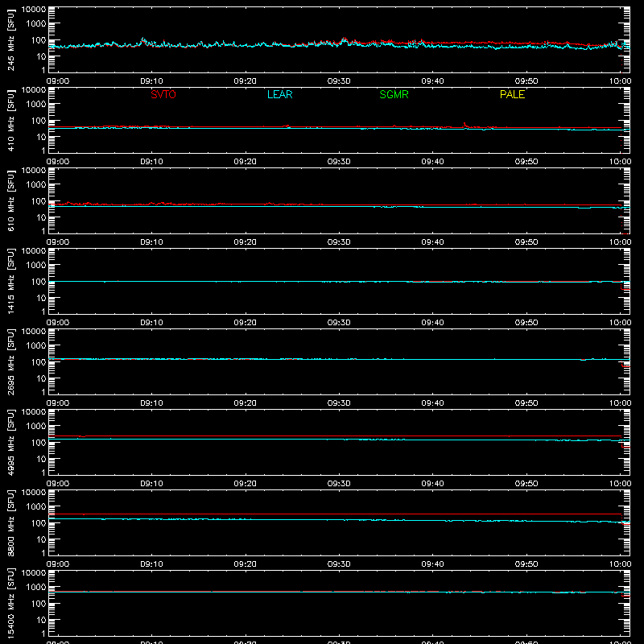The image size is (644, 644).
Task: Click the red SVTO legend label
Action: (x=163, y=94)
